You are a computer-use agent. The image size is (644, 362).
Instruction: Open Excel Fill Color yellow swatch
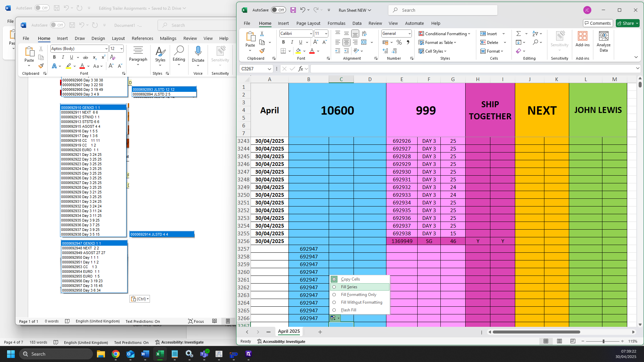(x=298, y=51)
